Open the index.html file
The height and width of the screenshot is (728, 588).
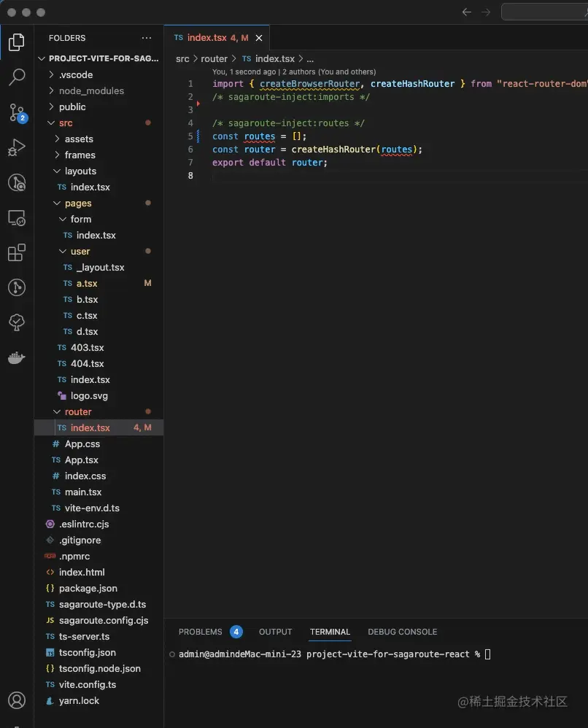[99, 573]
